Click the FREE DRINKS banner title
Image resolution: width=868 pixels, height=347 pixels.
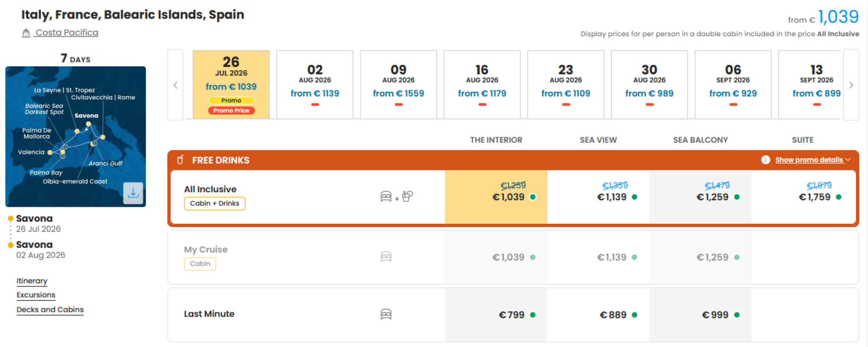pos(221,160)
